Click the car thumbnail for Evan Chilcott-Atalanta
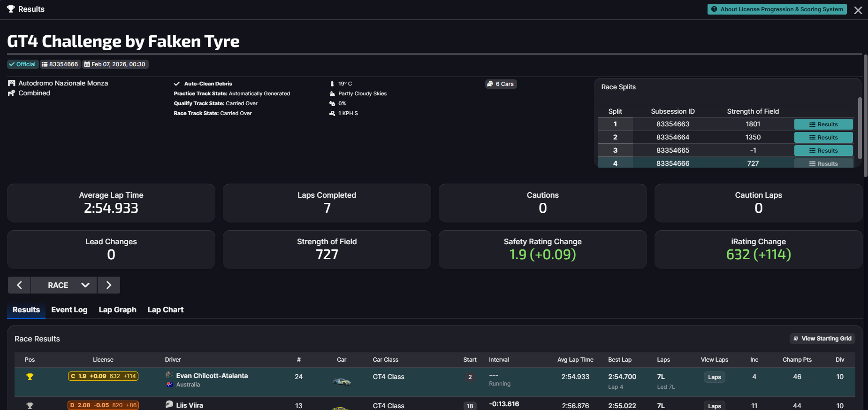The width and height of the screenshot is (868, 410). 342,381
